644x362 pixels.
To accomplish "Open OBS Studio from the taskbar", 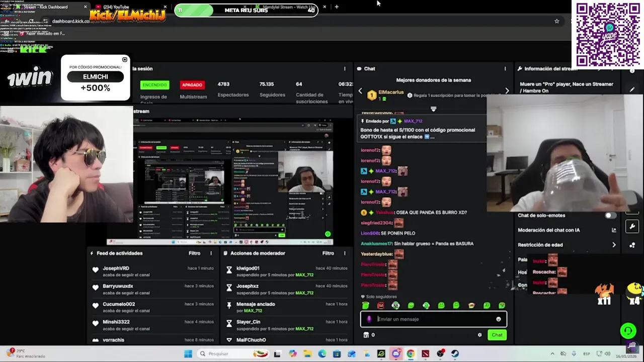I will tap(440, 354).
